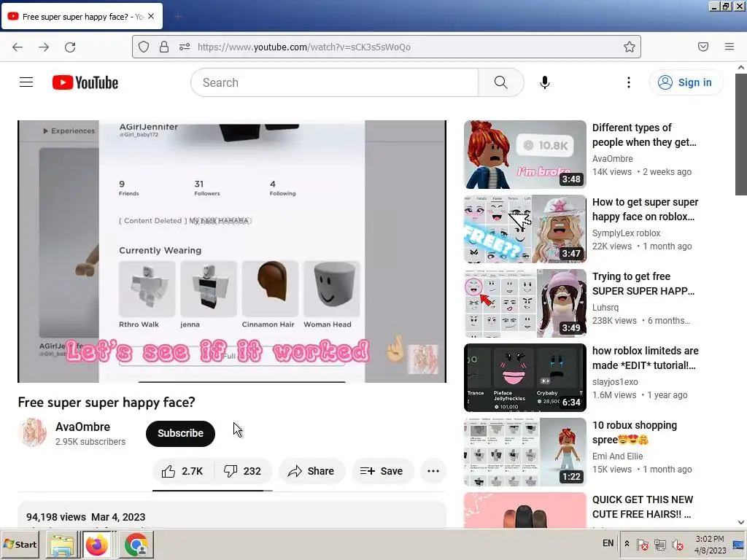Click the network tray icon
Viewport: 747px width, 560px height.
[659, 544]
